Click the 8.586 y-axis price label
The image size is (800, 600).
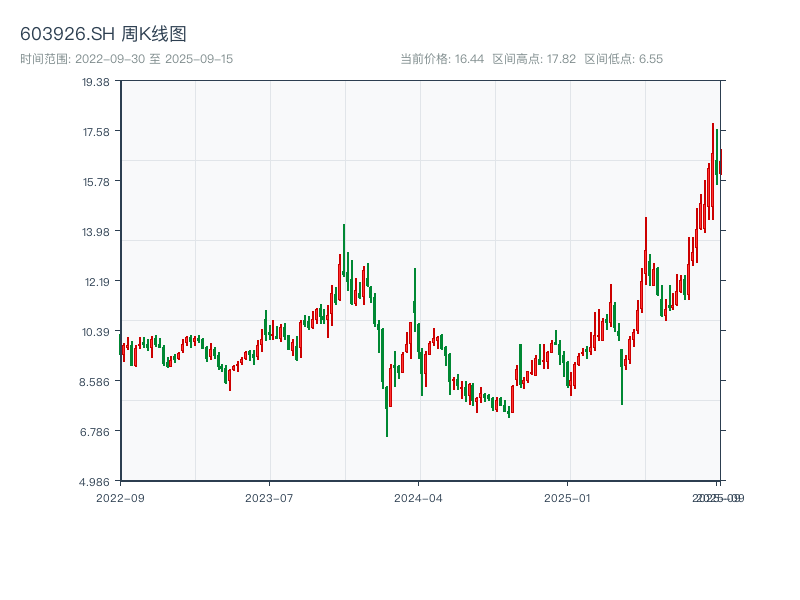[94, 382]
